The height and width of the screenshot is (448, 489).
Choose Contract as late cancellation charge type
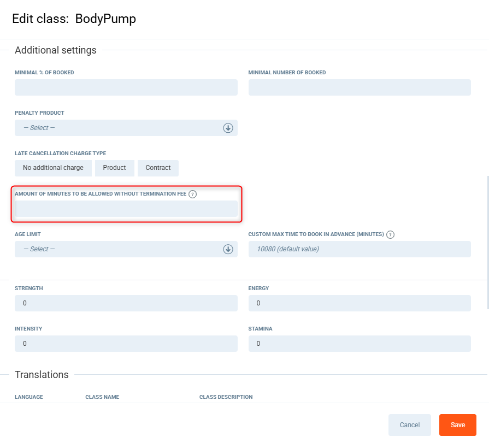(x=158, y=168)
